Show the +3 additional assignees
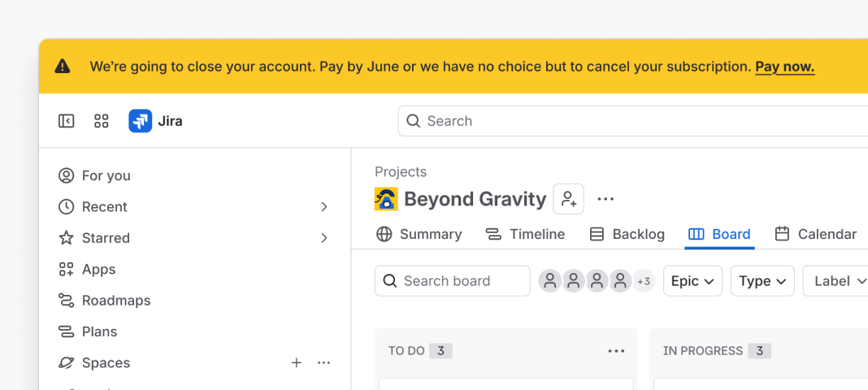 point(644,281)
